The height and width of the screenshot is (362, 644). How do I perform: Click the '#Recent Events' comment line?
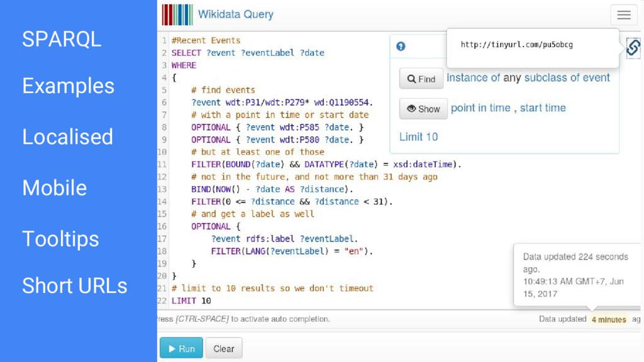click(206, 40)
